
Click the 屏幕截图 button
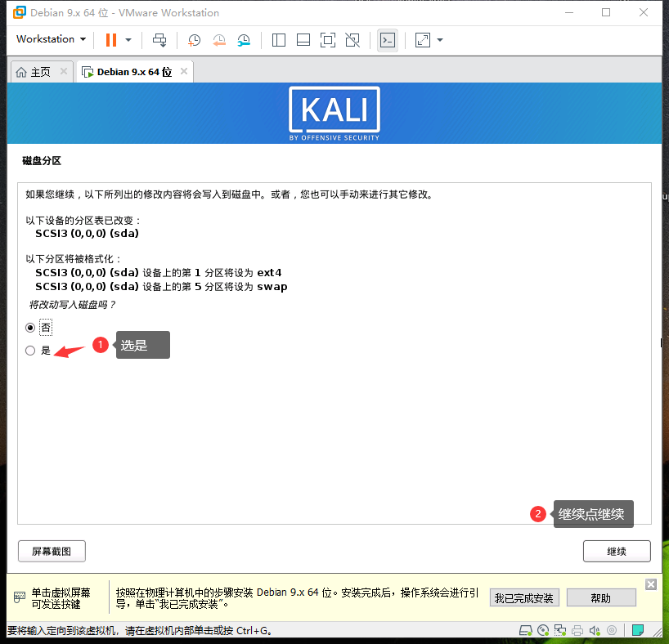click(x=52, y=551)
